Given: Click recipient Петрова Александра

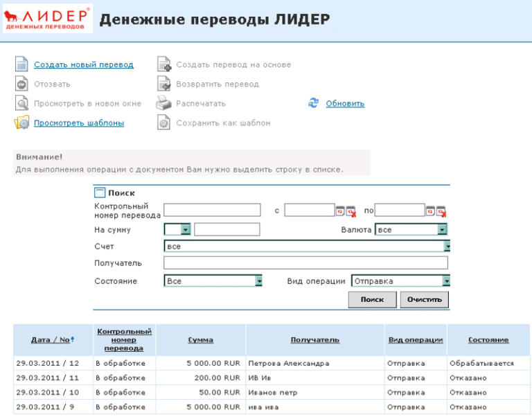Looking at the screenshot, I should click(289, 364).
